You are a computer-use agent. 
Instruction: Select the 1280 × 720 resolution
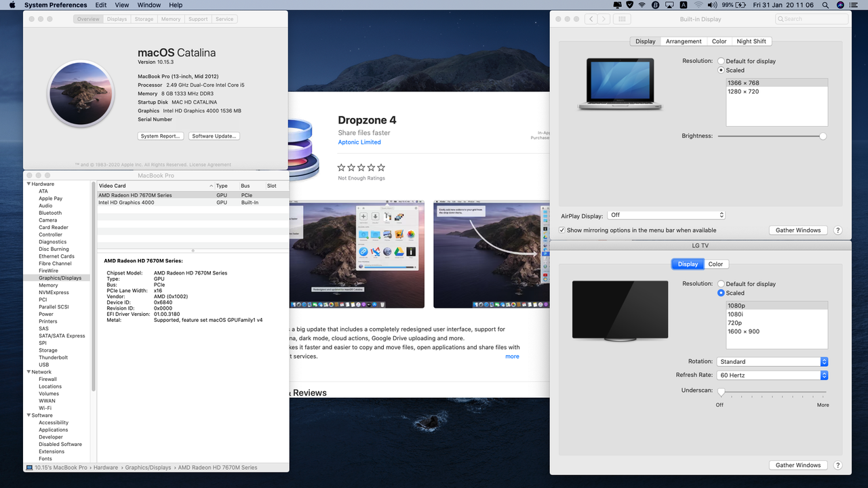coord(776,91)
